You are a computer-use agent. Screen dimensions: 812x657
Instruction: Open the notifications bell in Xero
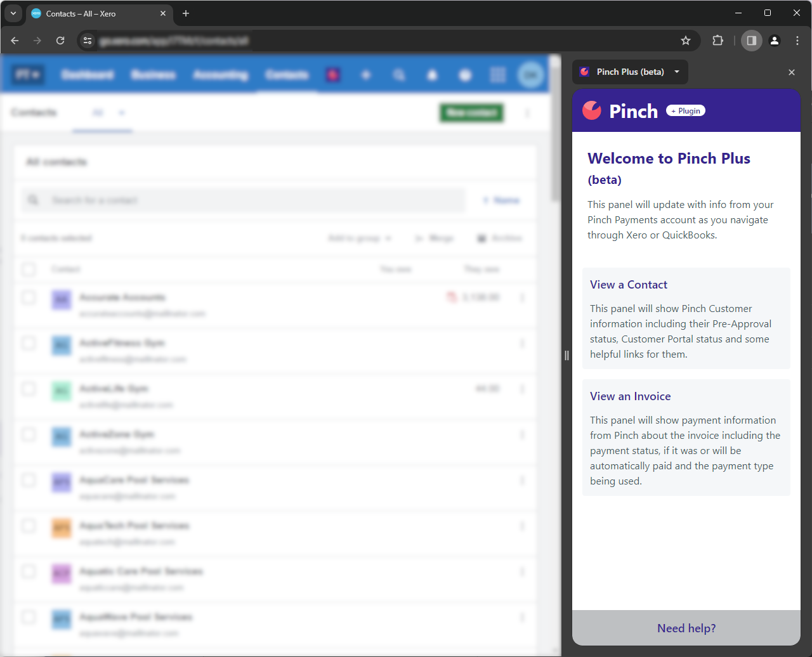[x=432, y=75]
